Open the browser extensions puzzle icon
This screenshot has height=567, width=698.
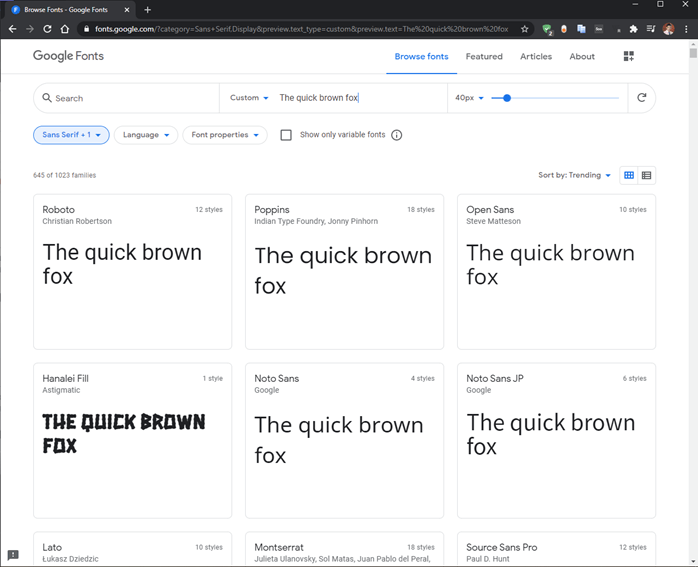(x=633, y=29)
